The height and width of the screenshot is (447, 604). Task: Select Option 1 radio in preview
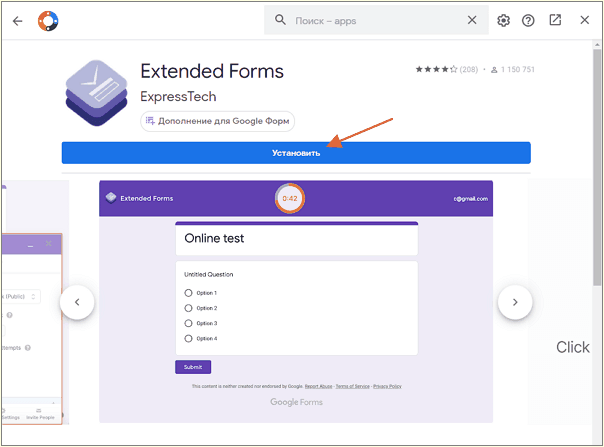[x=188, y=293]
